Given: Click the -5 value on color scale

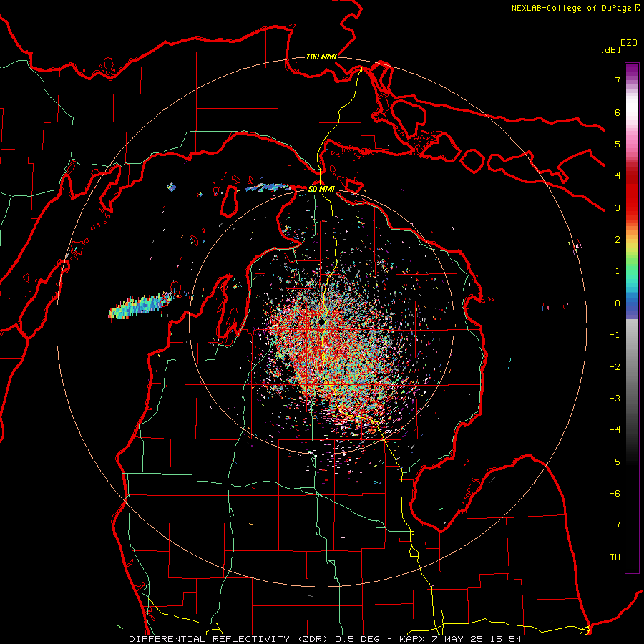Looking at the screenshot, I should 615,462.
